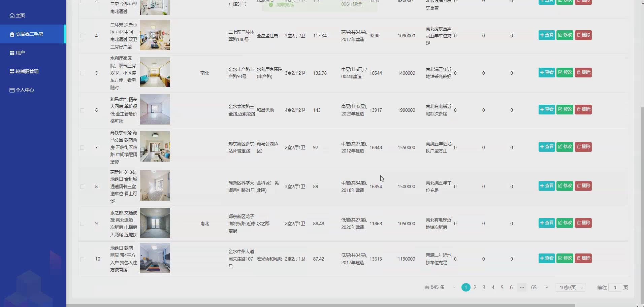Image resolution: width=644 pixels, height=307 pixels.
Task: Edit row 8 金科城 listing
Action: 565,186
